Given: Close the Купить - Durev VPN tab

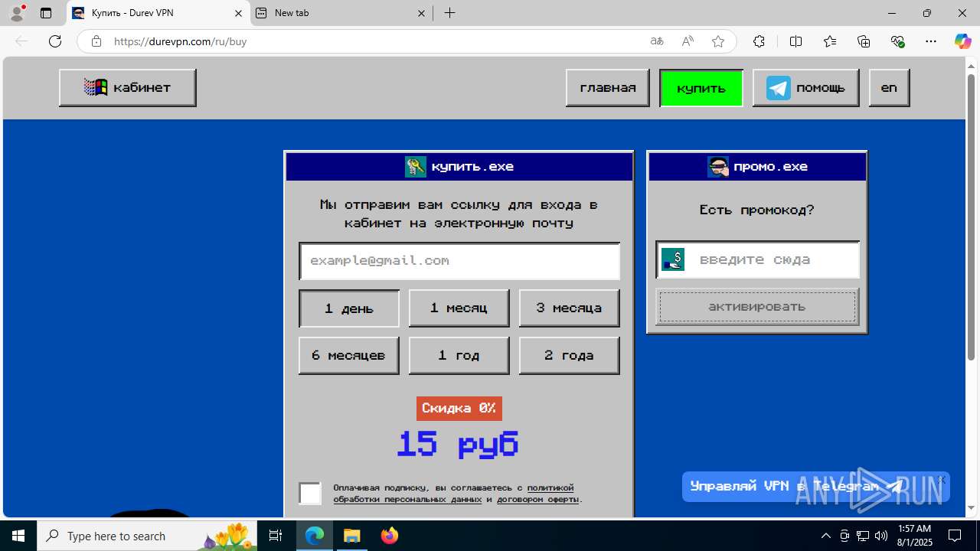Looking at the screenshot, I should pyautogui.click(x=238, y=13).
